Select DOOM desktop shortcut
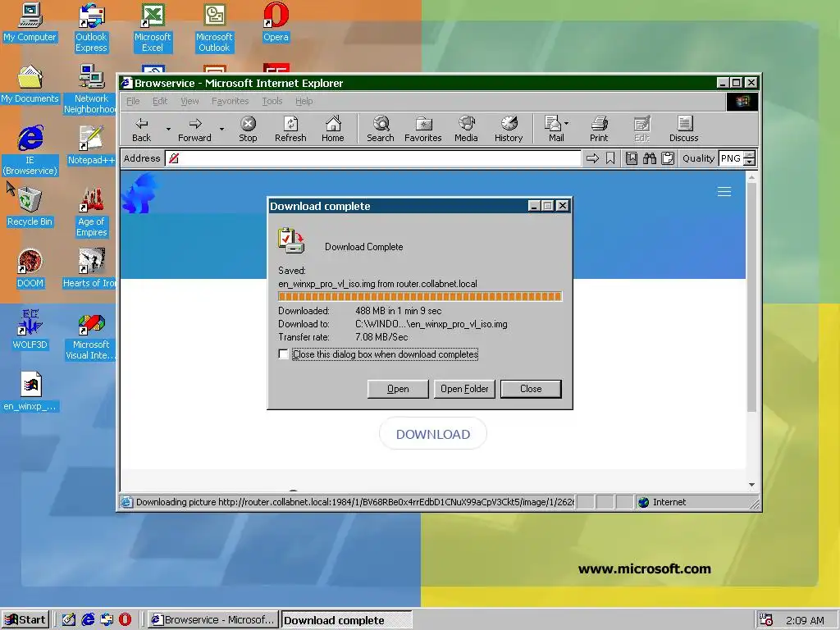Viewport: 840px width, 630px height. [x=30, y=268]
